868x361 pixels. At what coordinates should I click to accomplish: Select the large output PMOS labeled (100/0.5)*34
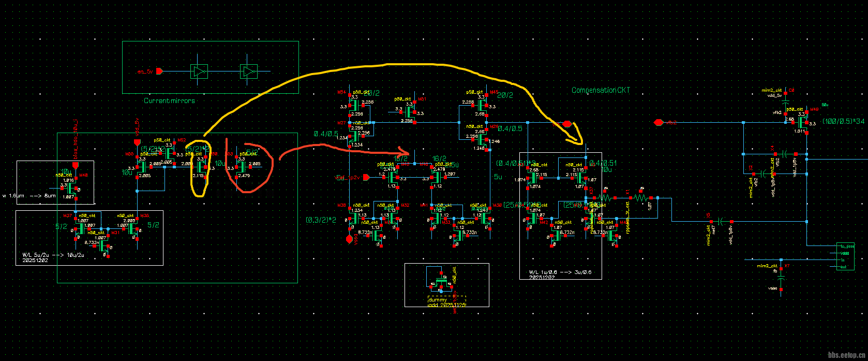(x=802, y=123)
